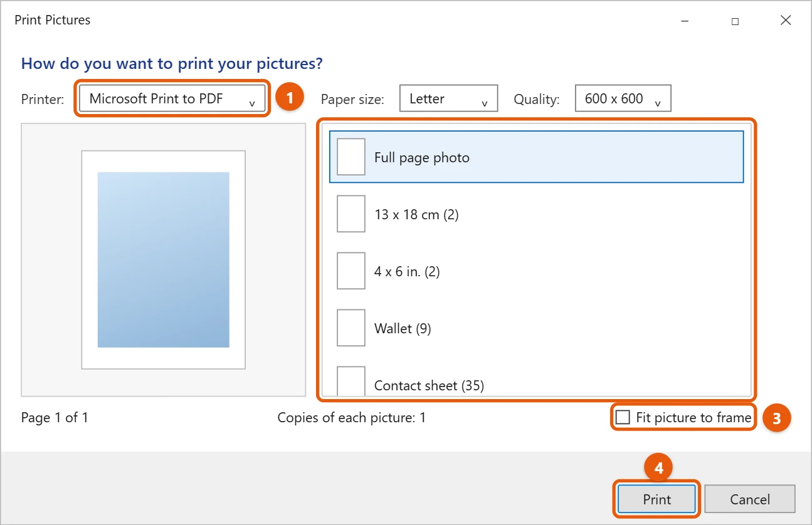Minimize the Print Pictures window
The height and width of the screenshot is (525, 812).
685,21
